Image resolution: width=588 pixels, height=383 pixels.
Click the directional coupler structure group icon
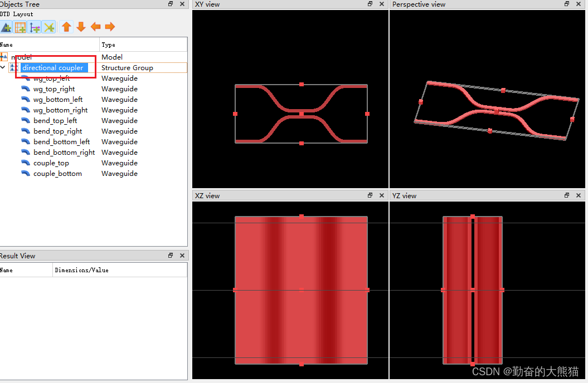[x=14, y=67]
